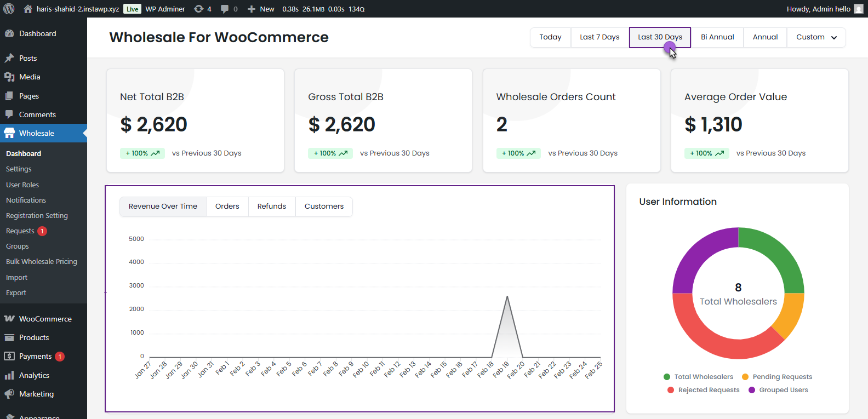This screenshot has width=868, height=419.
Task: Select the Last 7 Days filter
Action: 599,37
